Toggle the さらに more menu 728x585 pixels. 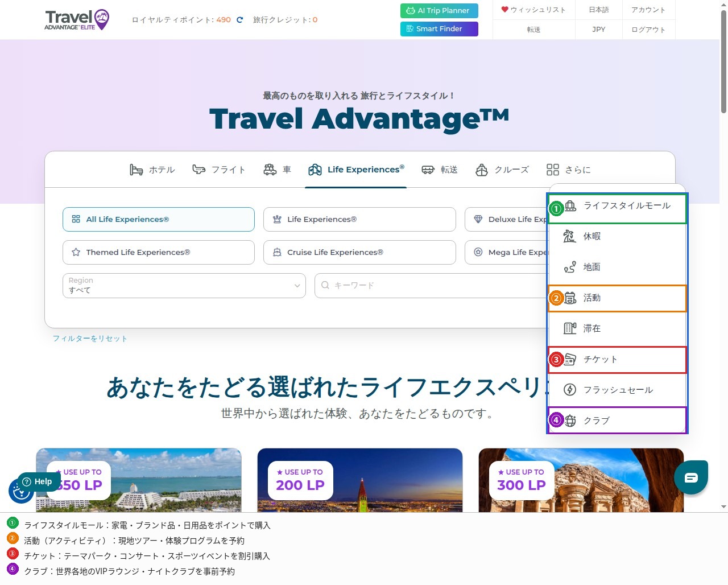click(569, 170)
